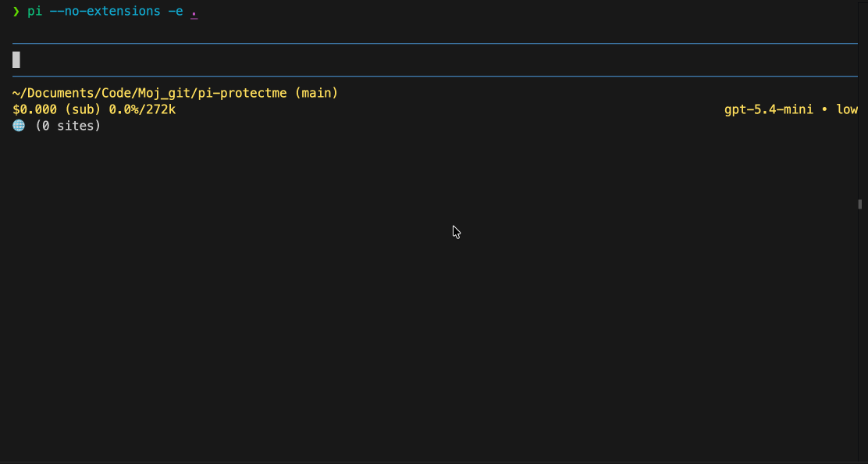The width and height of the screenshot is (868, 464).
Task: Click the '(main)' git branch label
Action: (316, 93)
